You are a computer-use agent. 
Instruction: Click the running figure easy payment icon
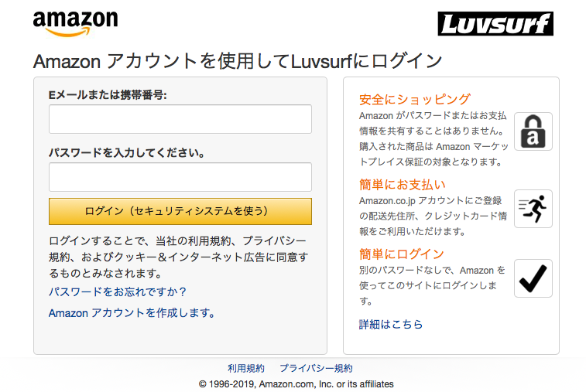pos(533,209)
